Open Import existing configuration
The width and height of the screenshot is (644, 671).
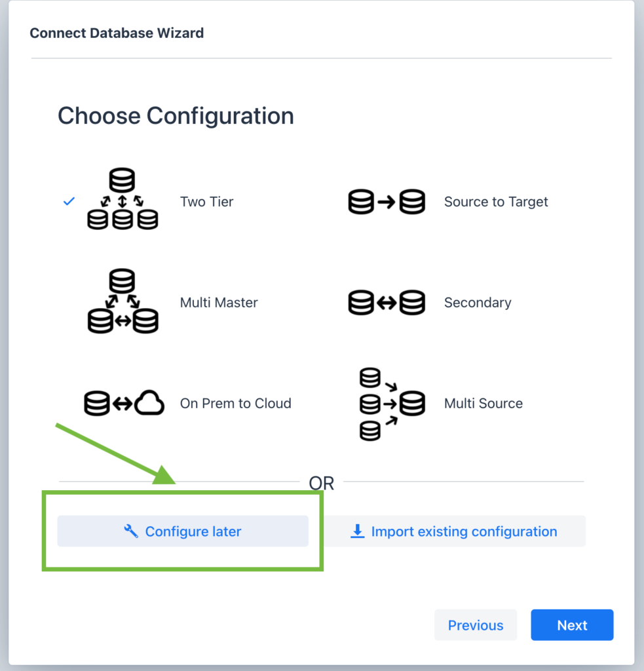click(x=457, y=531)
